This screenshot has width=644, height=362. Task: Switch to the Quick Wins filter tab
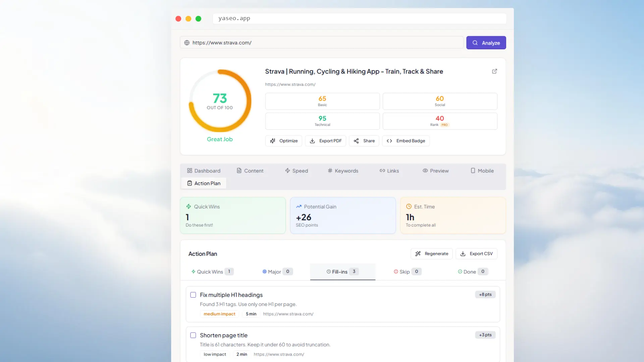(x=212, y=272)
